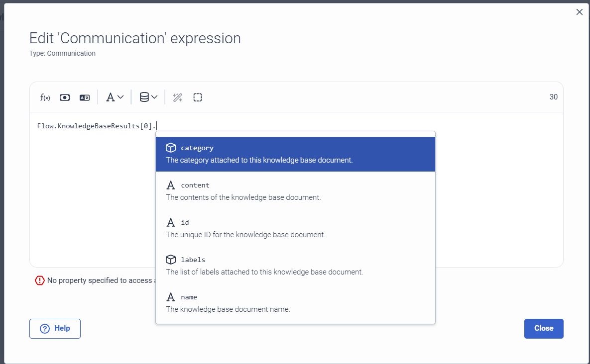Click the currency banknote toolbar icon

point(65,97)
